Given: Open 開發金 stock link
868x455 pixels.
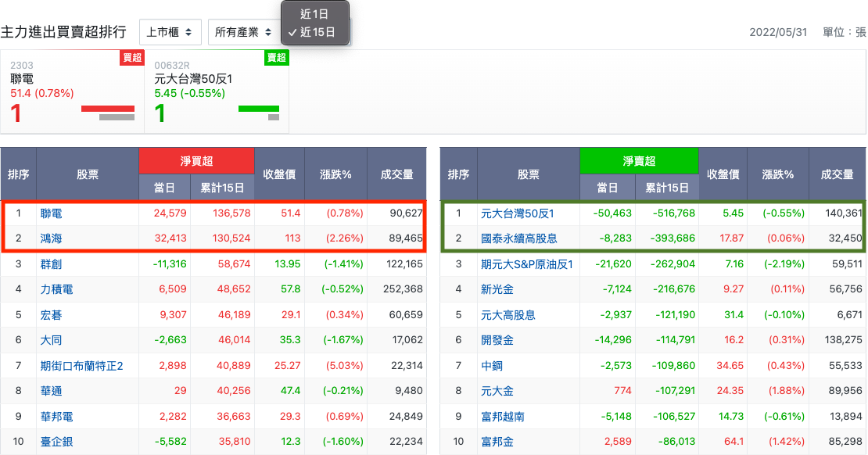Looking at the screenshot, I should [x=497, y=340].
